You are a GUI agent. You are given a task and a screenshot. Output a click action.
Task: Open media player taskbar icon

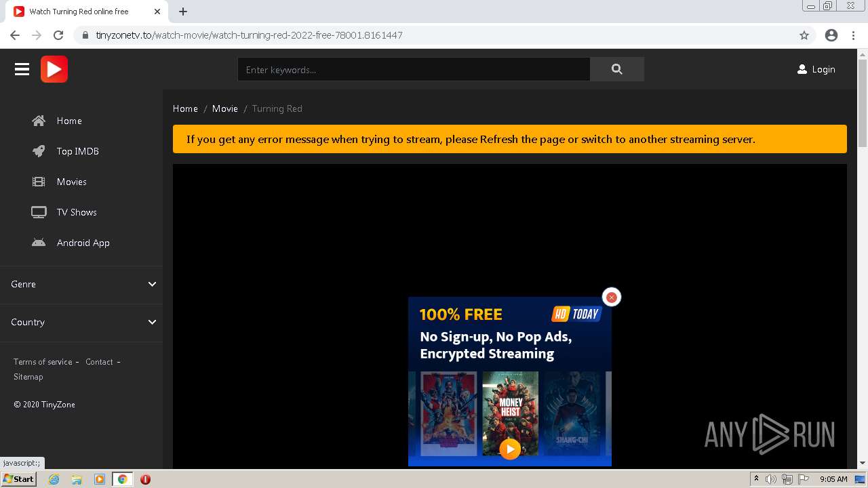[x=100, y=479]
